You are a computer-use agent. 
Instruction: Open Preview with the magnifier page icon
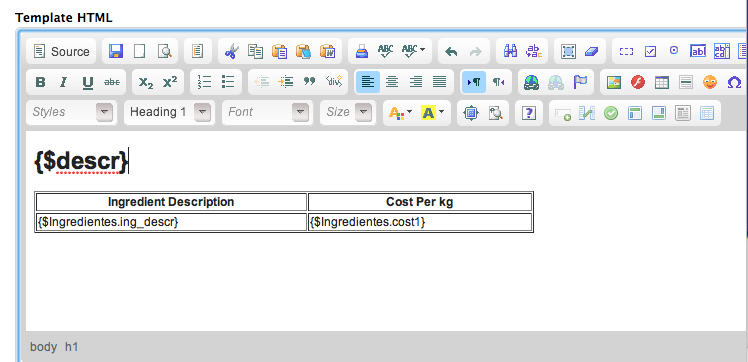click(165, 51)
